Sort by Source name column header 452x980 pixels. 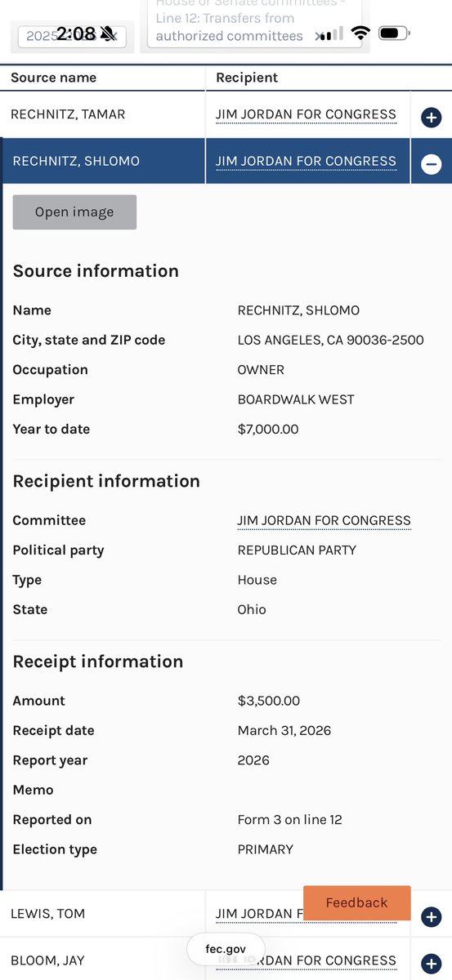[53, 78]
